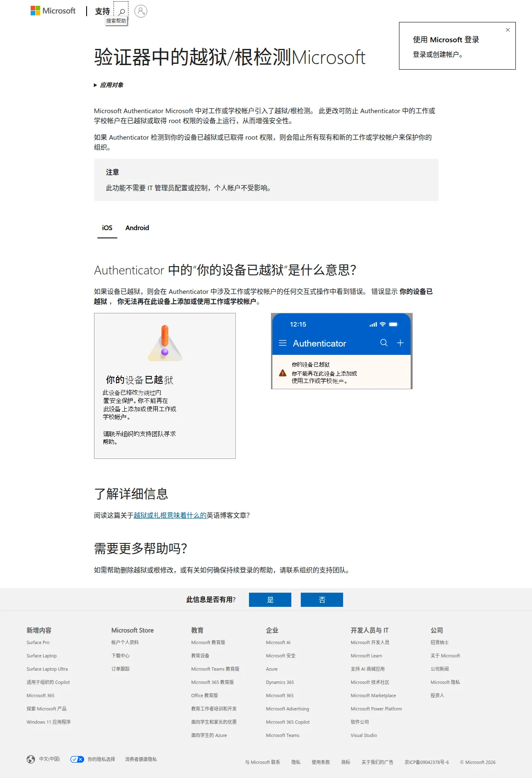Open 面向学生的 Azure footer link
Image resolution: width=532 pixels, height=778 pixels.
(x=209, y=735)
